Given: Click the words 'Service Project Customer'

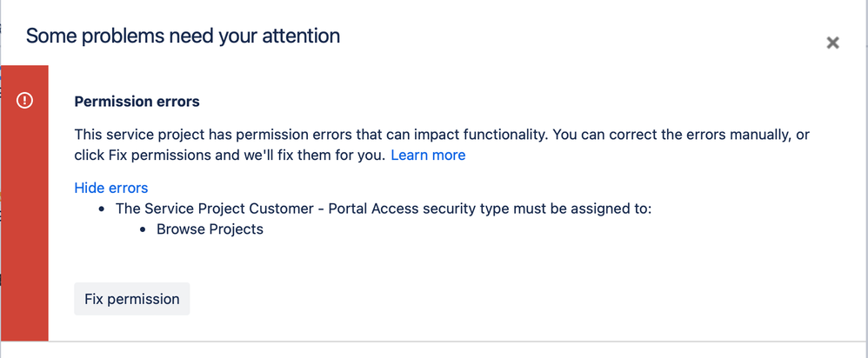Looking at the screenshot, I should [232, 209].
